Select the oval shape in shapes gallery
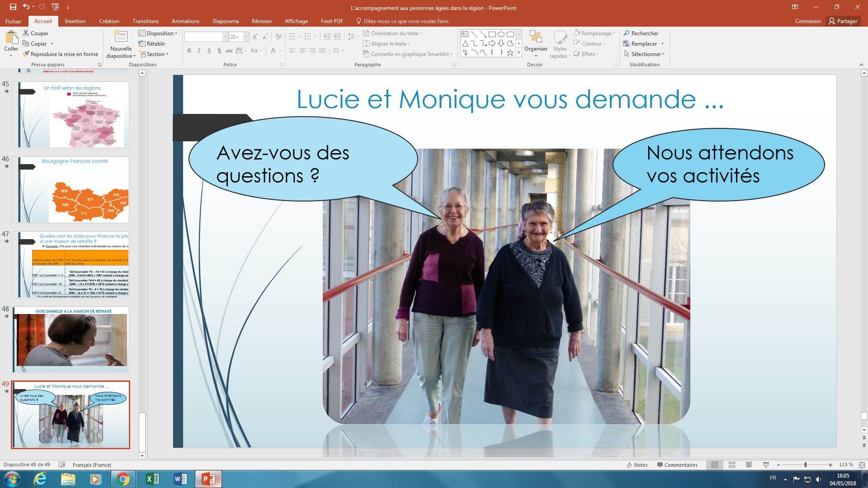868x488 pixels. point(501,34)
